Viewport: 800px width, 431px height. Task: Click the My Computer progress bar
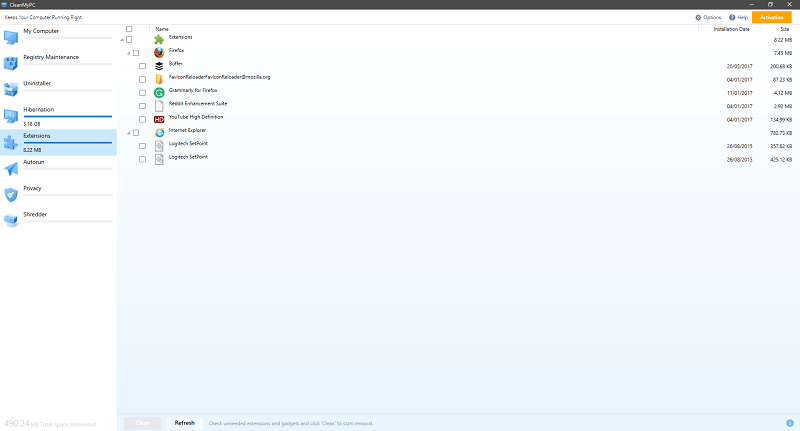pos(67,38)
